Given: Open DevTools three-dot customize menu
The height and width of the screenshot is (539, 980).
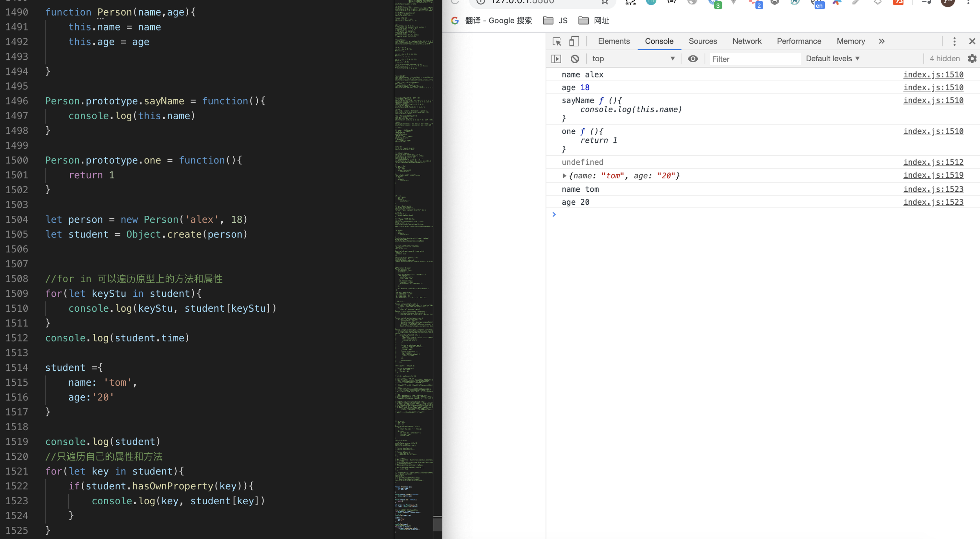Looking at the screenshot, I should point(954,41).
